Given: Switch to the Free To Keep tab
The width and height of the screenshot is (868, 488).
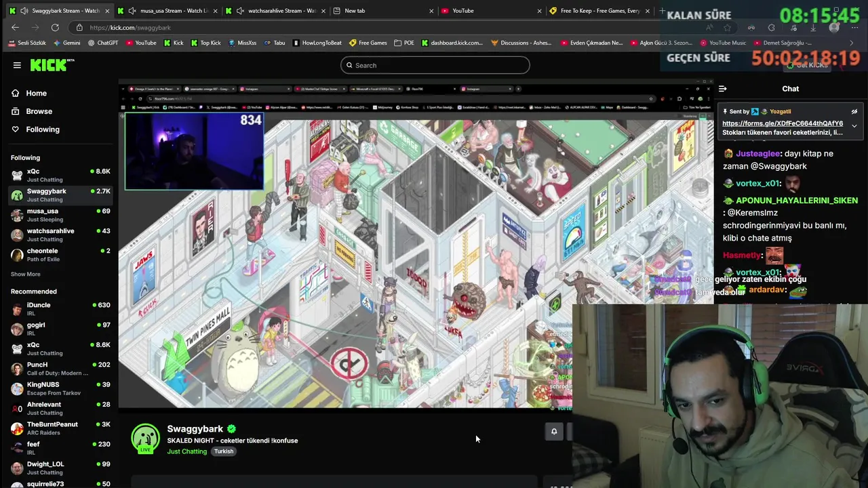Looking at the screenshot, I should pyautogui.click(x=600, y=11).
